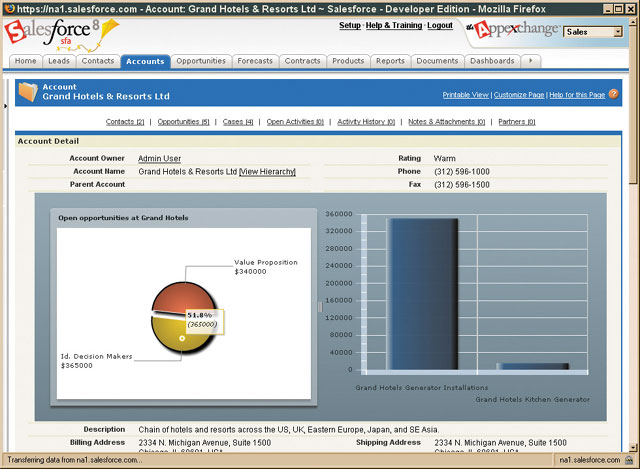Image resolution: width=640 pixels, height=469 pixels.
Task: Click the Account Detail section header
Action: [x=48, y=141]
